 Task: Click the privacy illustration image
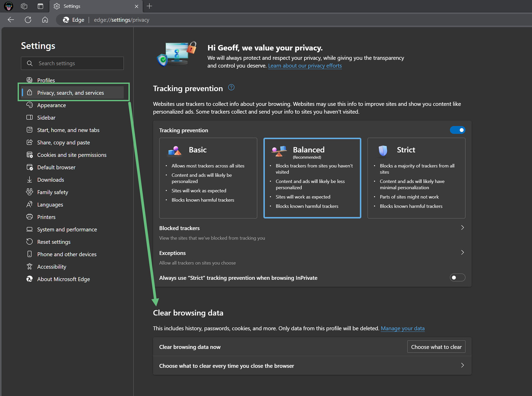[x=177, y=54]
